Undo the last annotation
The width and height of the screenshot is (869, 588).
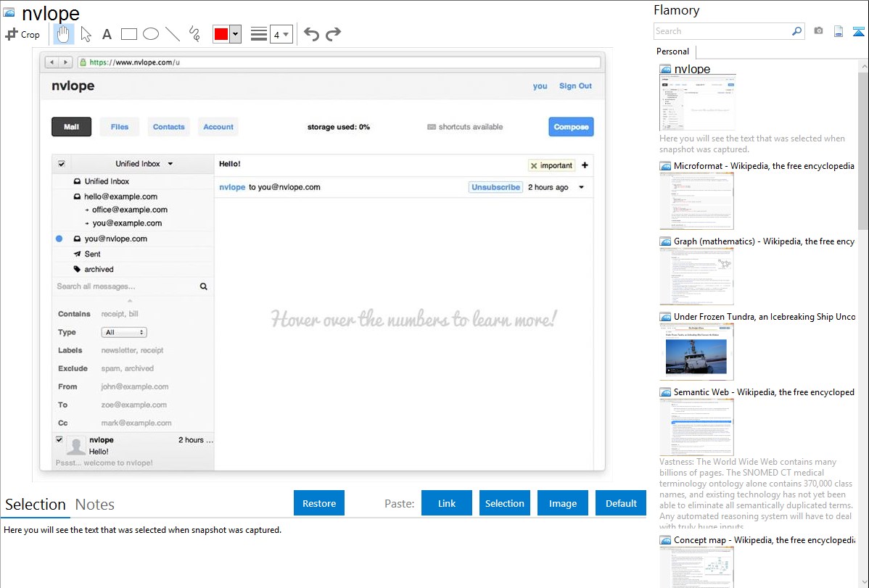coord(311,34)
